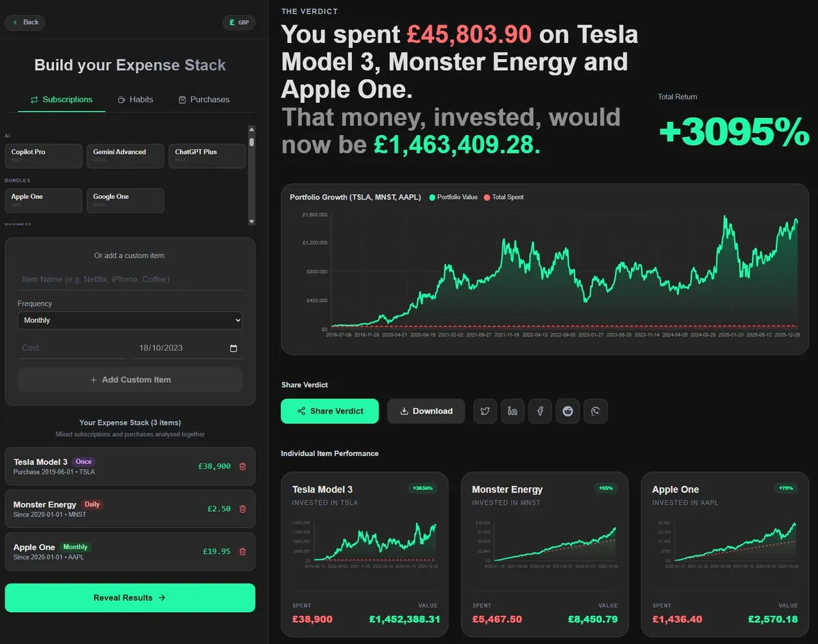Share verdict on Twitter
The image size is (818, 644).
(485, 411)
